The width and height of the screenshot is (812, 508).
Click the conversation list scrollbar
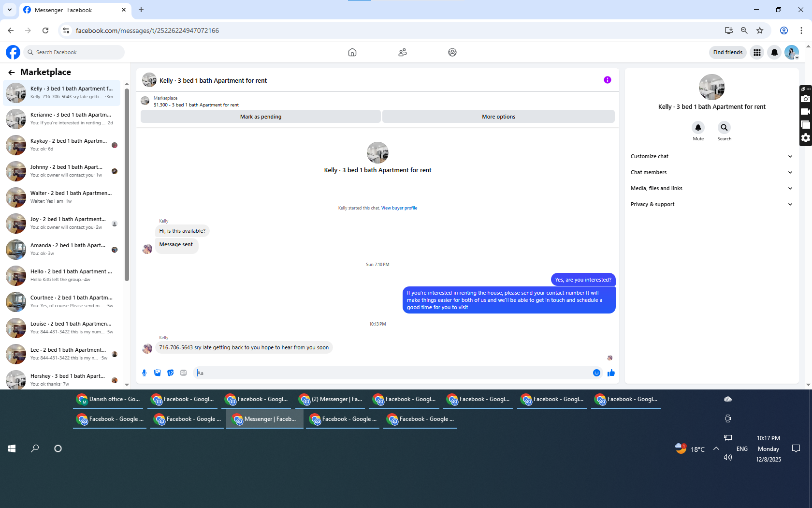pyautogui.click(x=127, y=184)
